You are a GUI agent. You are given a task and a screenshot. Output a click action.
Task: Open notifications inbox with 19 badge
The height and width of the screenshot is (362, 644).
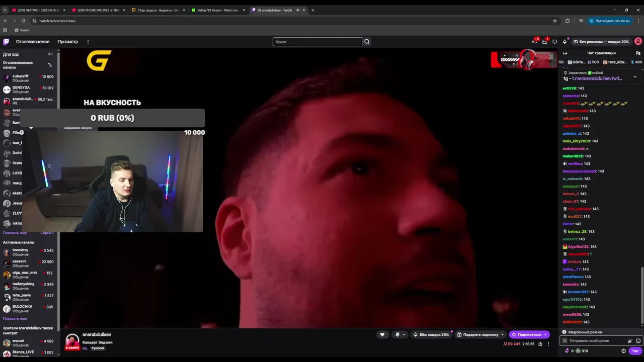coord(534,42)
